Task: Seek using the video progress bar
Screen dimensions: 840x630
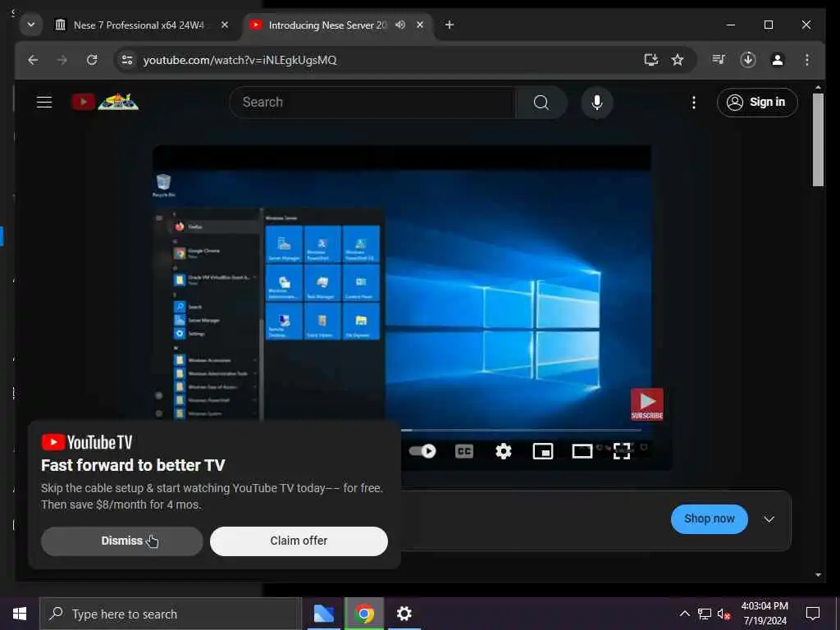Action: (x=521, y=430)
